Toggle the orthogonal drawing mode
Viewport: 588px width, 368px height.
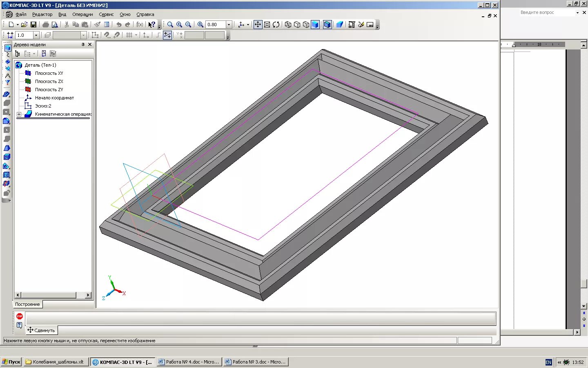(x=158, y=35)
